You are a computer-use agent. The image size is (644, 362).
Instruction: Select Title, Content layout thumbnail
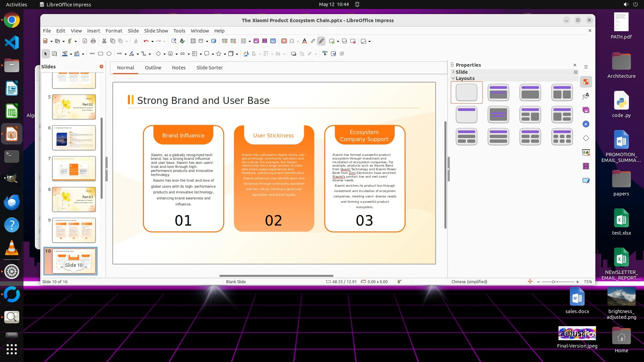[x=530, y=93]
